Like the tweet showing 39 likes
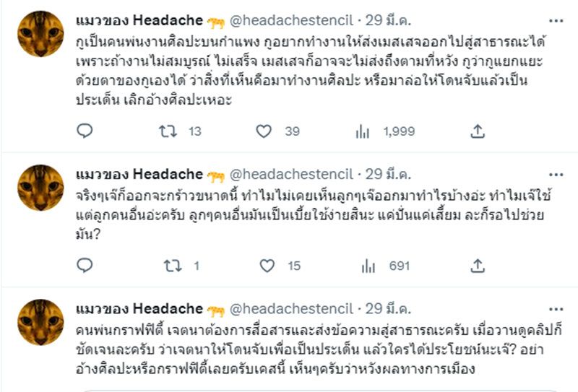Viewport: 578px width, 392px height. click(264, 131)
